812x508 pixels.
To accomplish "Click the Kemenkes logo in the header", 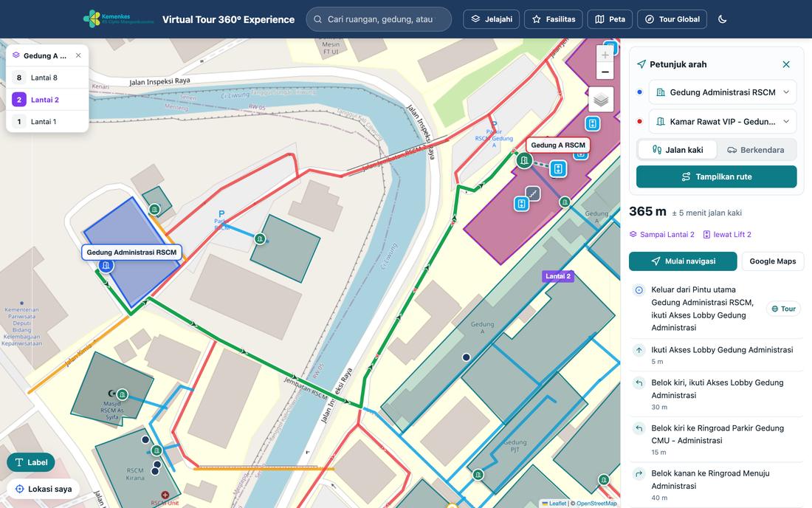I will 118,19.
